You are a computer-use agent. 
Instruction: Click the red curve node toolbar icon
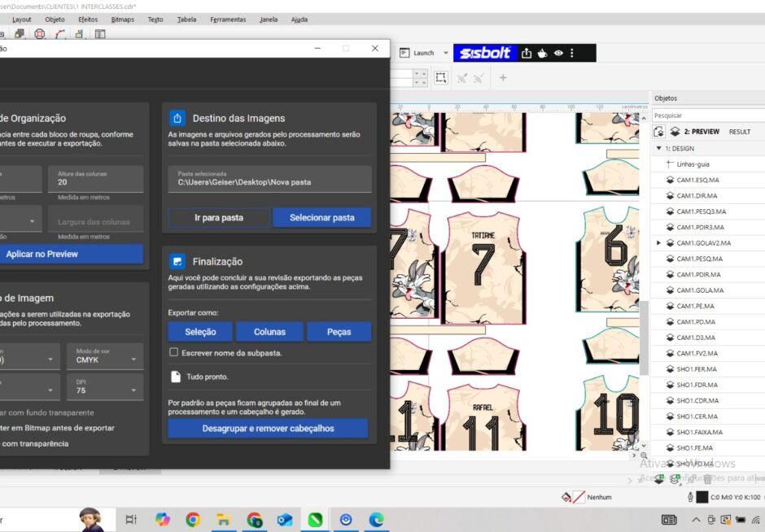point(60,33)
